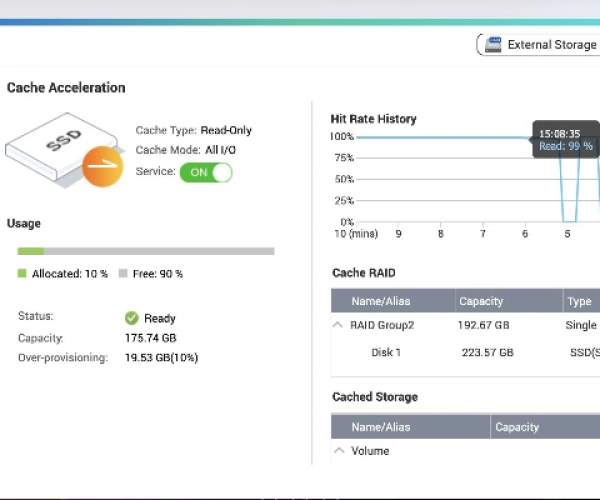600x500 pixels.
Task: Click the gray Free legend square
Action: coord(123,274)
